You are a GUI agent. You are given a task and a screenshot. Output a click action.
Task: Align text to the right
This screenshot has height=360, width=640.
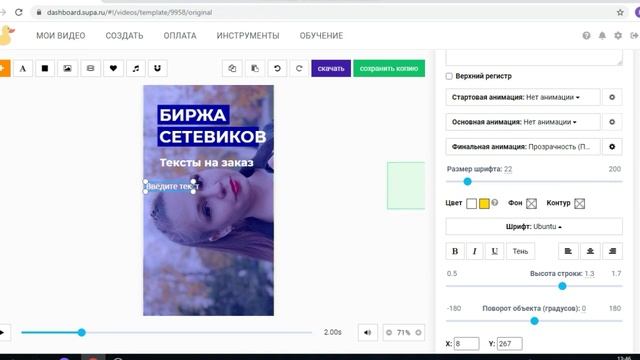(612, 251)
